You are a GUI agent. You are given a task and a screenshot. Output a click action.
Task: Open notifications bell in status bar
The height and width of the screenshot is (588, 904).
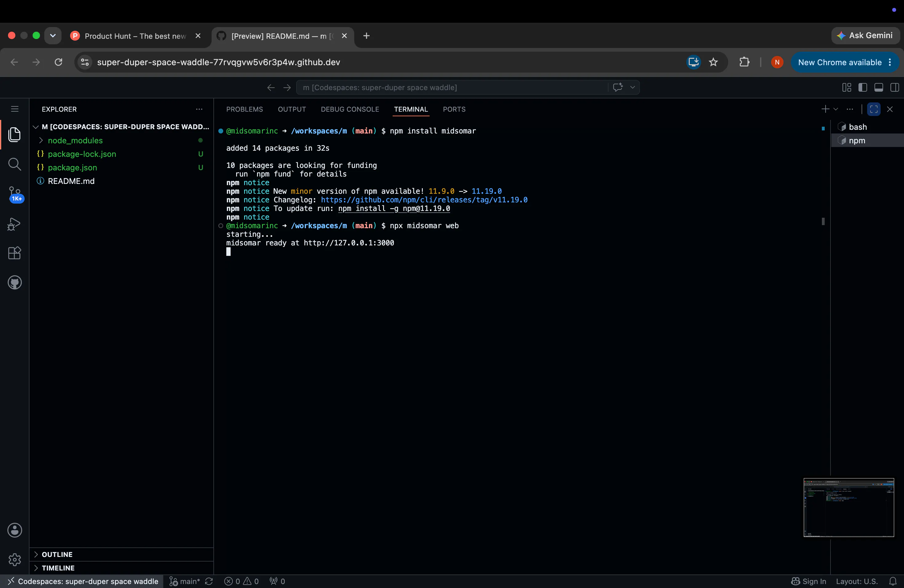[893, 581]
